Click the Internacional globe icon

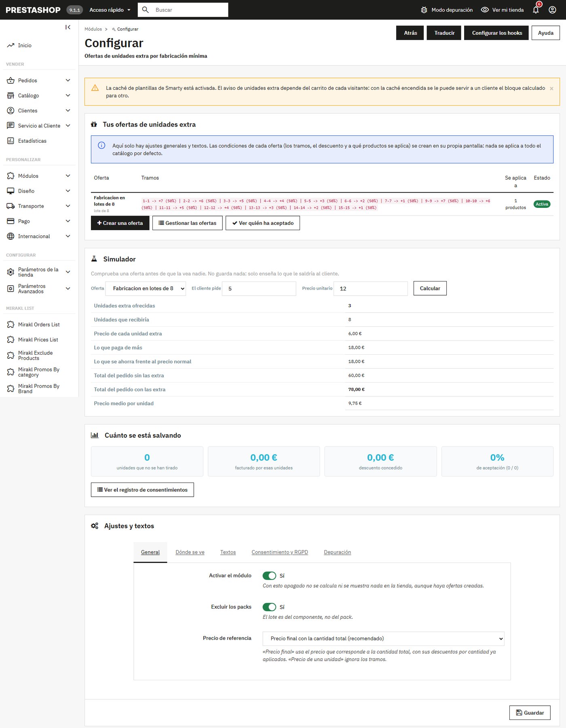coord(11,236)
